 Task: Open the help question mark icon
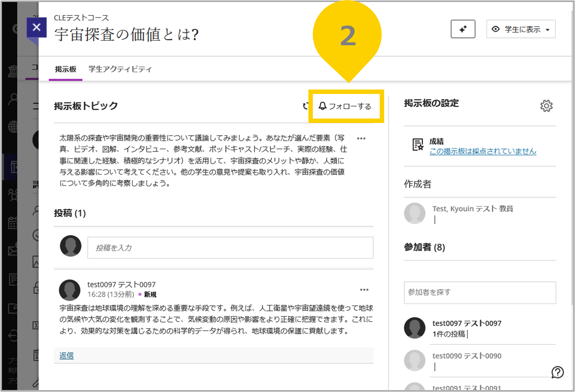(557, 372)
